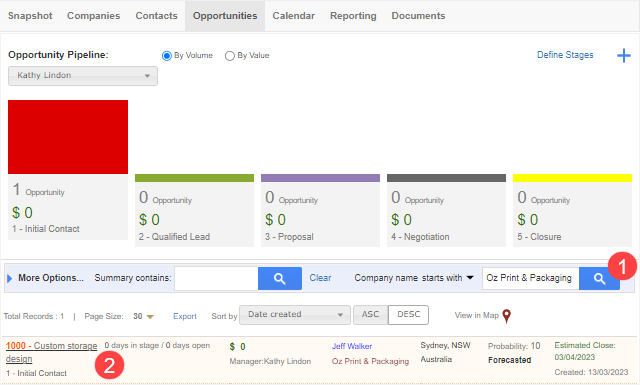Viewport: 640px width, 385px height.
Task: Switch to the Companies tab
Action: click(93, 16)
